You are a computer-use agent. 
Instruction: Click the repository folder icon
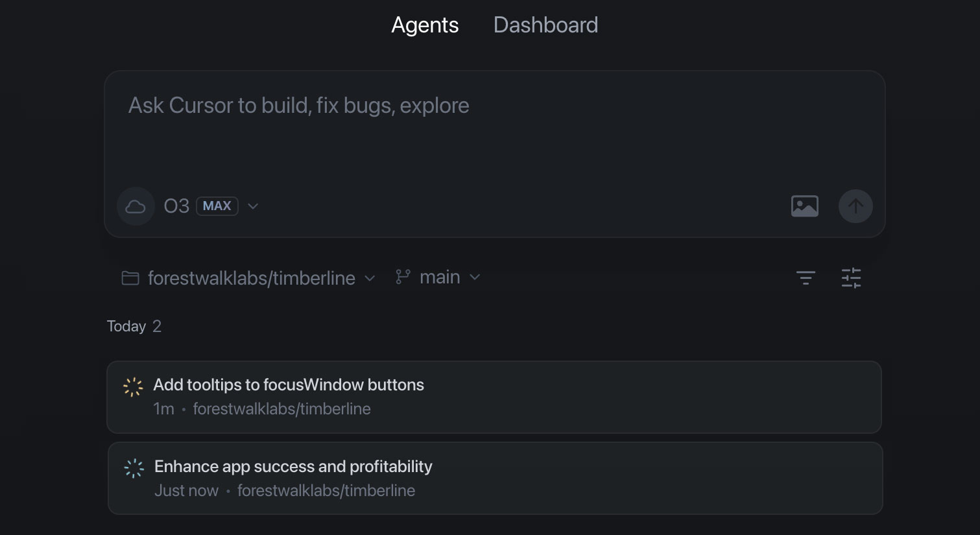coord(130,278)
